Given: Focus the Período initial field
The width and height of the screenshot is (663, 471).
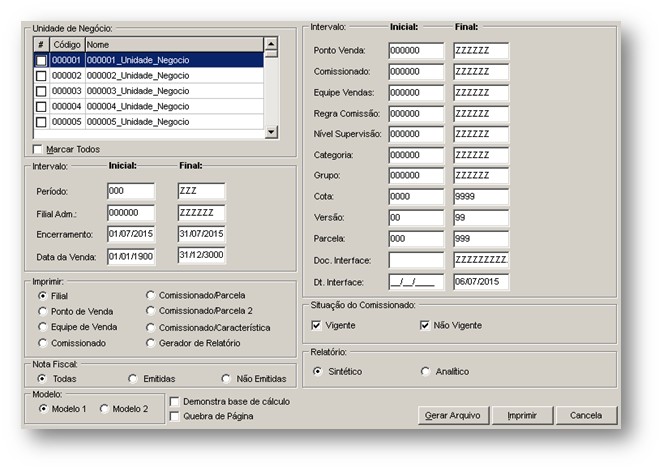Looking at the screenshot, I should (131, 191).
